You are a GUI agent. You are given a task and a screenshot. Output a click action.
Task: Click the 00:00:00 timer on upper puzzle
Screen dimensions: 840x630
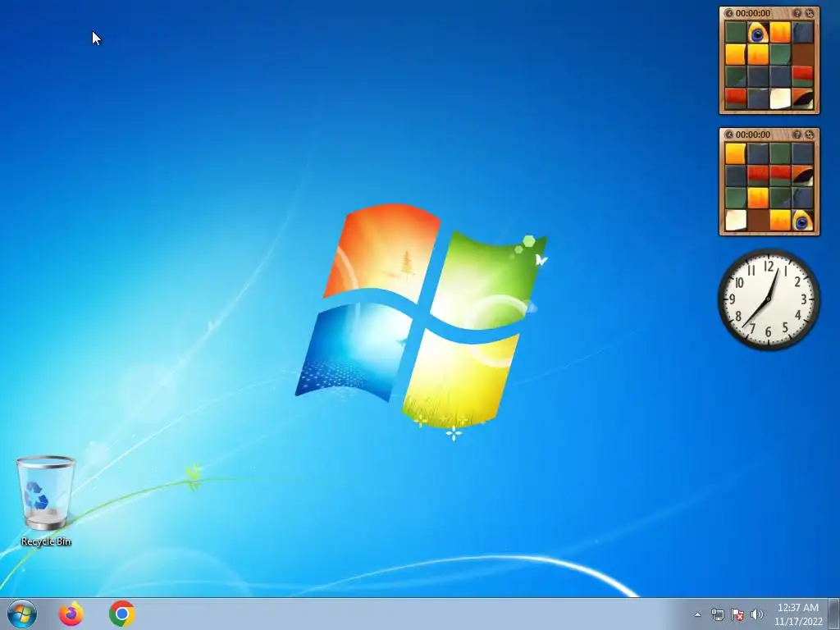click(753, 13)
